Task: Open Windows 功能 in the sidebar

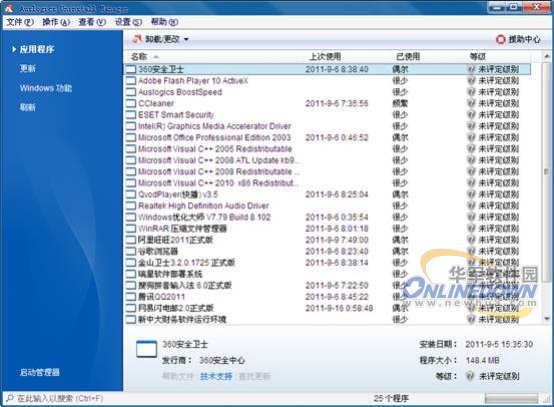Action: [46, 88]
